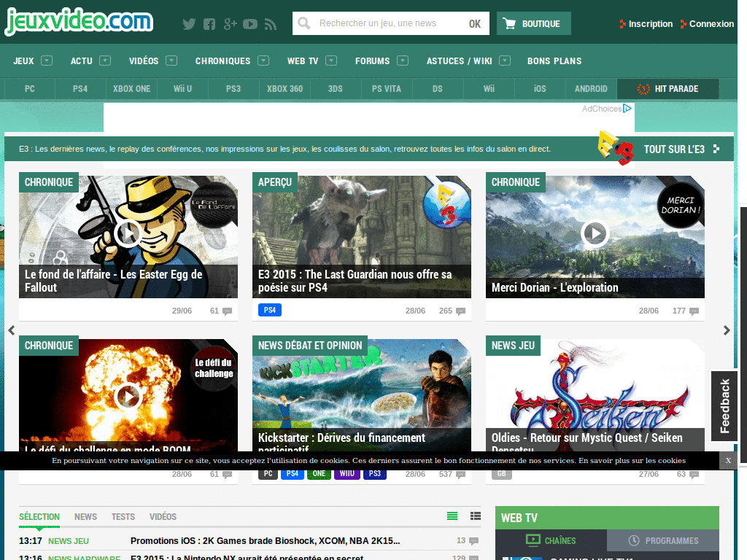Open the Last Guardian E3 2015 thumbnail
The width and height of the screenshot is (747, 560).
point(362,237)
